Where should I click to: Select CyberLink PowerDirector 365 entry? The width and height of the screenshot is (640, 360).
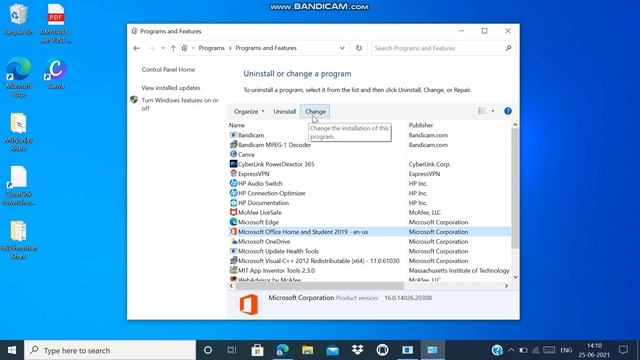pos(271,164)
